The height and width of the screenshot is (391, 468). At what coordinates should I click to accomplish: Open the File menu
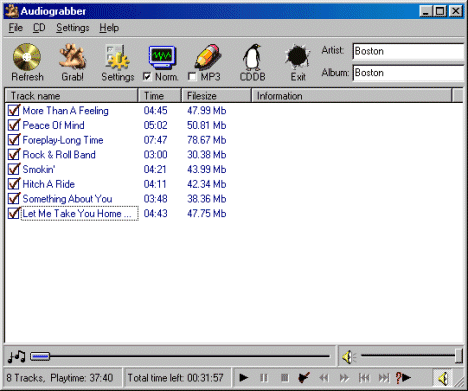pyautogui.click(x=16, y=28)
